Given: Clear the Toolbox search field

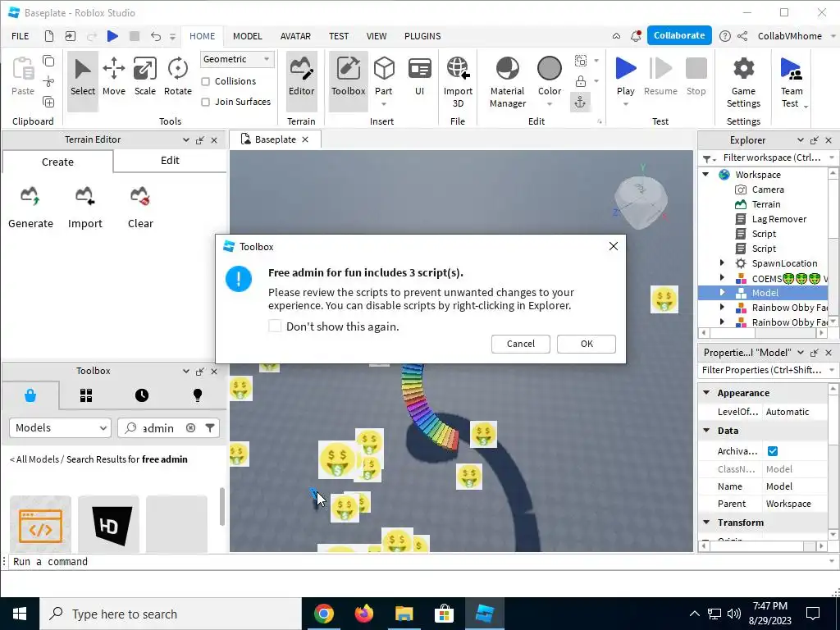Looking at the screenshot, I should [x=190, y=427].
